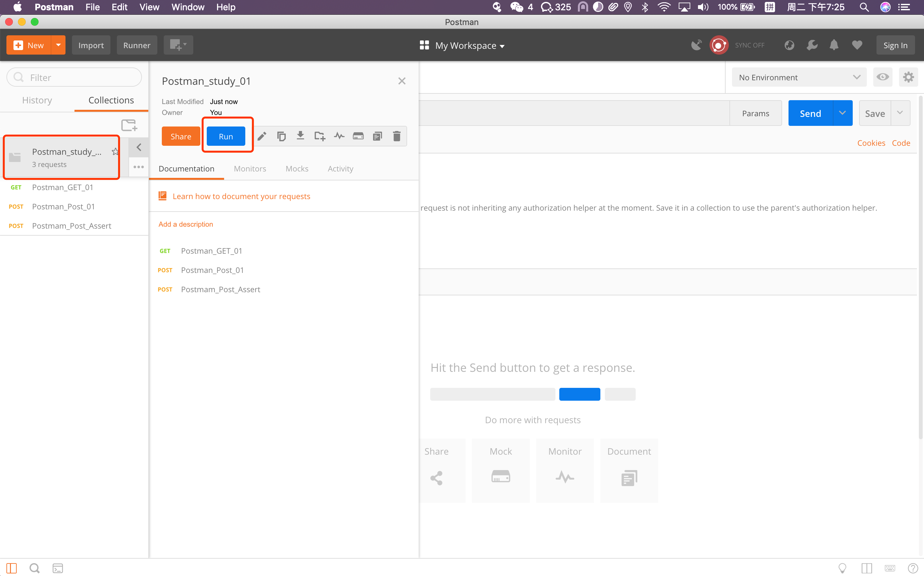Open Spotlight search in macOS menu bar

point(864,7)
